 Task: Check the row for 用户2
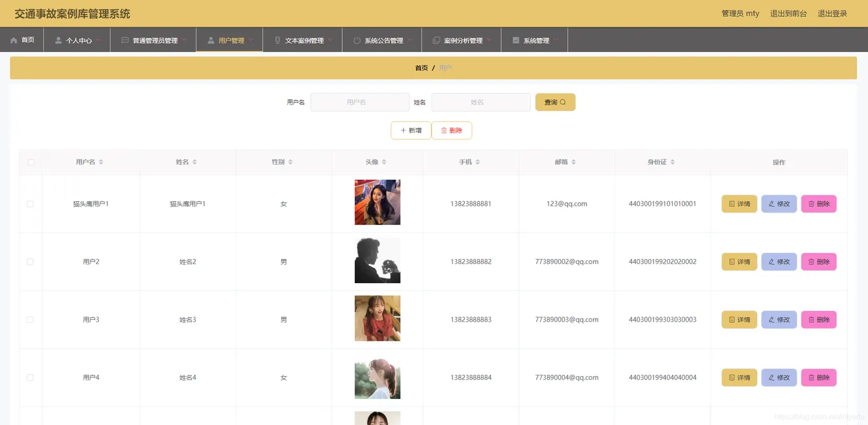(x=30, y=261)
